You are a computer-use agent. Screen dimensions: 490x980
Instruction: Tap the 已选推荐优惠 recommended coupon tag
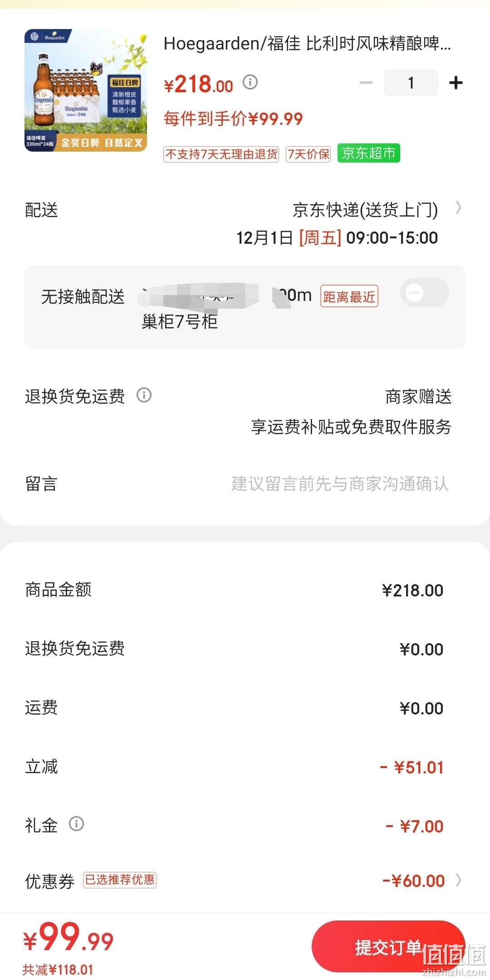(120, 880)
